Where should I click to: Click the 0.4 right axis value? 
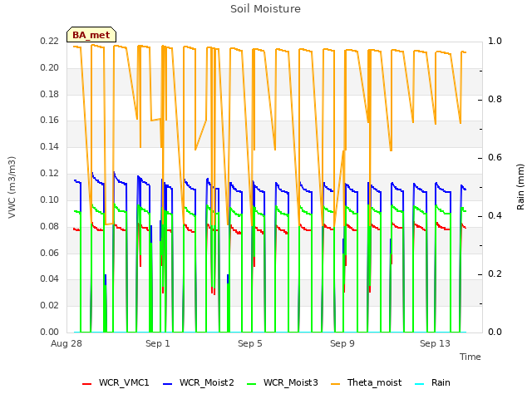pos(495,216)
